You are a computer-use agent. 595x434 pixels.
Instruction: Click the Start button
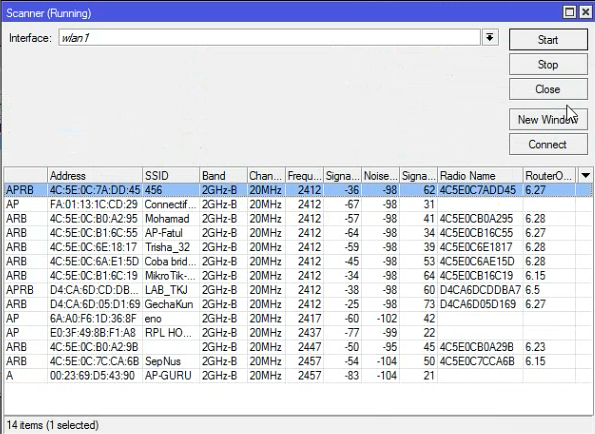(x=548, y=39)
